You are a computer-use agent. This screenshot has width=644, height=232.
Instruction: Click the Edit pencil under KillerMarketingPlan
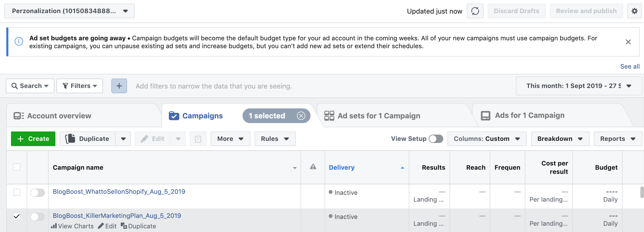coord(107,226)
